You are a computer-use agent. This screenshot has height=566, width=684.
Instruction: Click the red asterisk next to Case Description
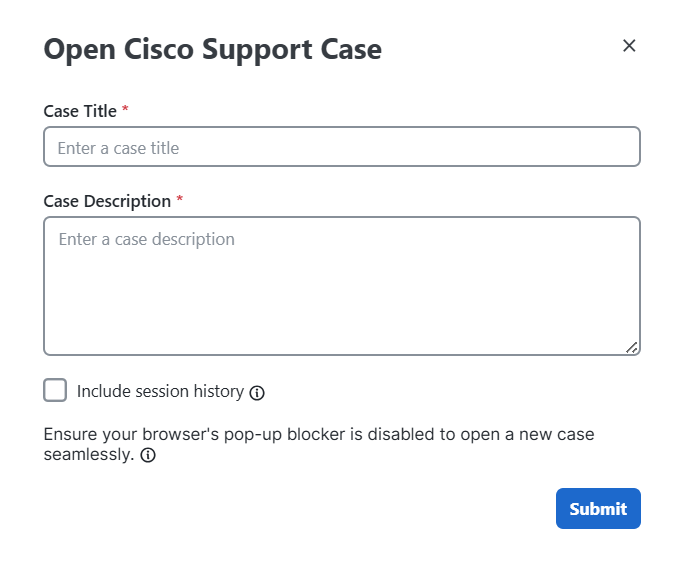coord(180,201)
